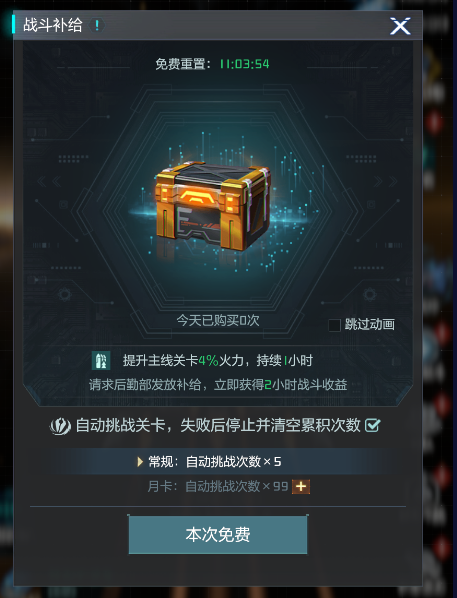Click the orange plus icon for 月卡
This screenshot has height=598, width=457.
301,486
